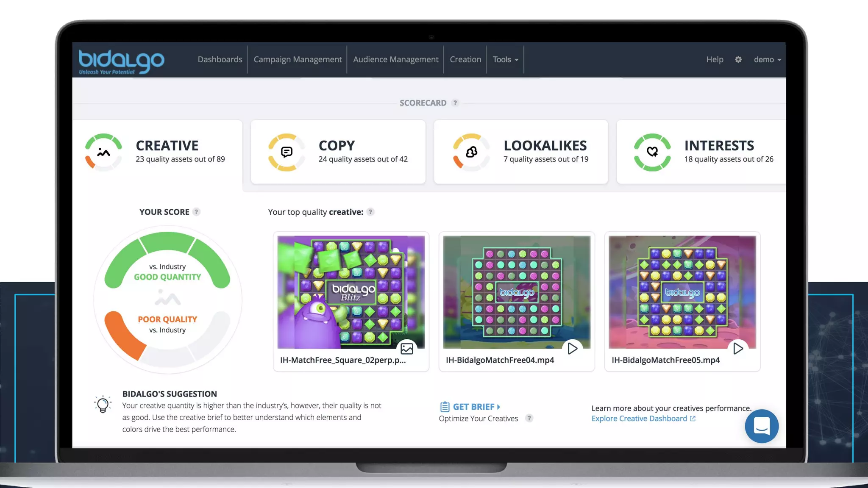Click help icon beside Optimize Your Creatives
The image size is (868, 488).
point(529,419)
